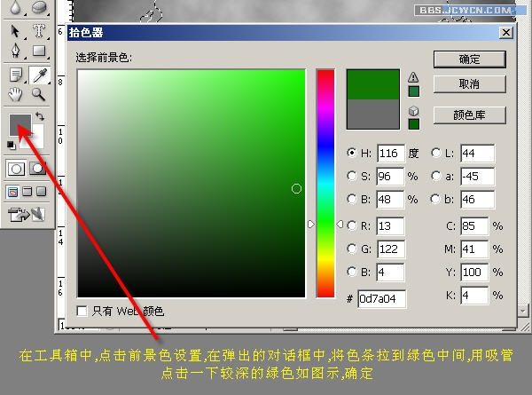Select the Hand tool
Screen dimensions: 532x395
point(15,94)
